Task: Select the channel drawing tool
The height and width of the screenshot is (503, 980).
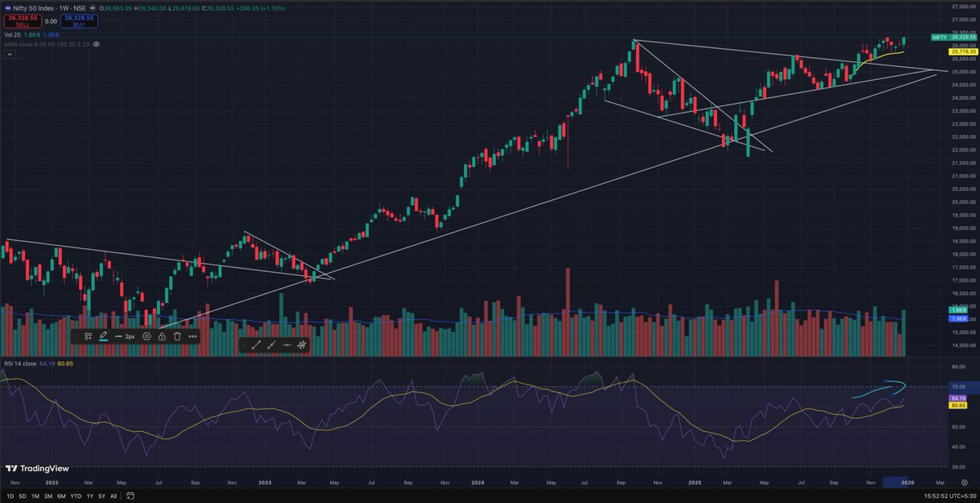Action: click(302, 345)
